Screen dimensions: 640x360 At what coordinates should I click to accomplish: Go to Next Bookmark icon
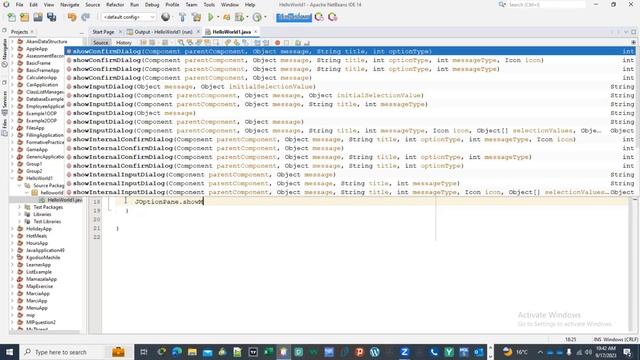236,42
